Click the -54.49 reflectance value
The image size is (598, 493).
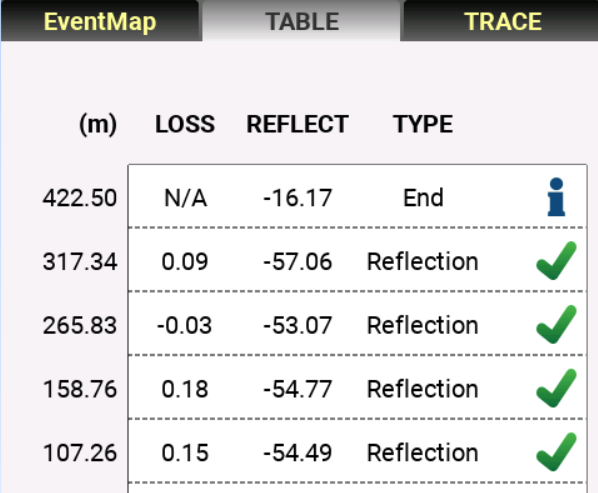point(297,453)
